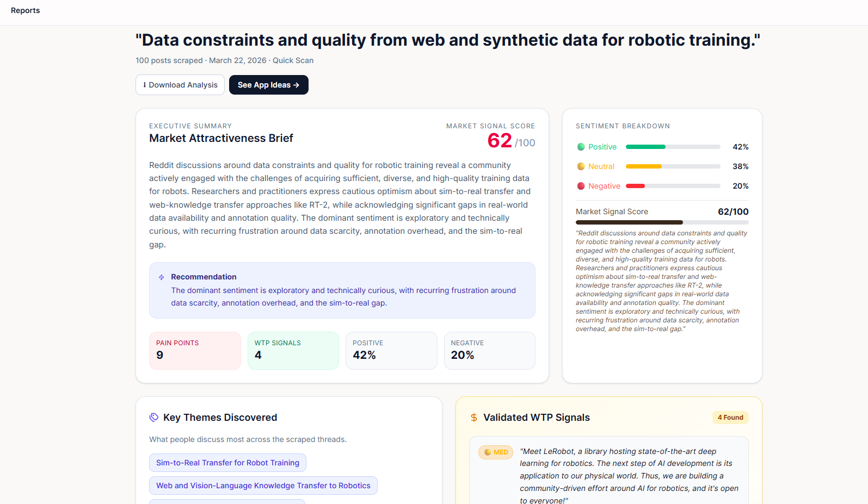Click the See App Ideas button
Screen dimensions: 868x504
(268, 85)
